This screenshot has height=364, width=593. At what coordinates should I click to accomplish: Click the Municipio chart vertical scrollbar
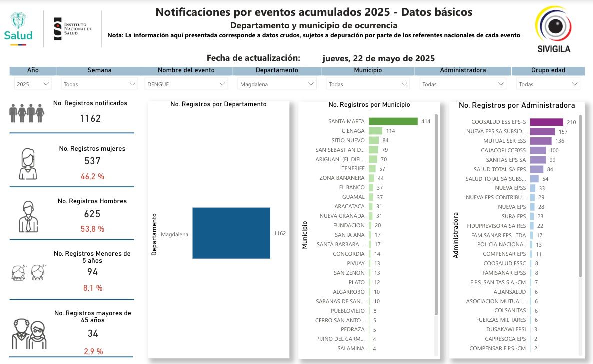(x=436, y=215)
